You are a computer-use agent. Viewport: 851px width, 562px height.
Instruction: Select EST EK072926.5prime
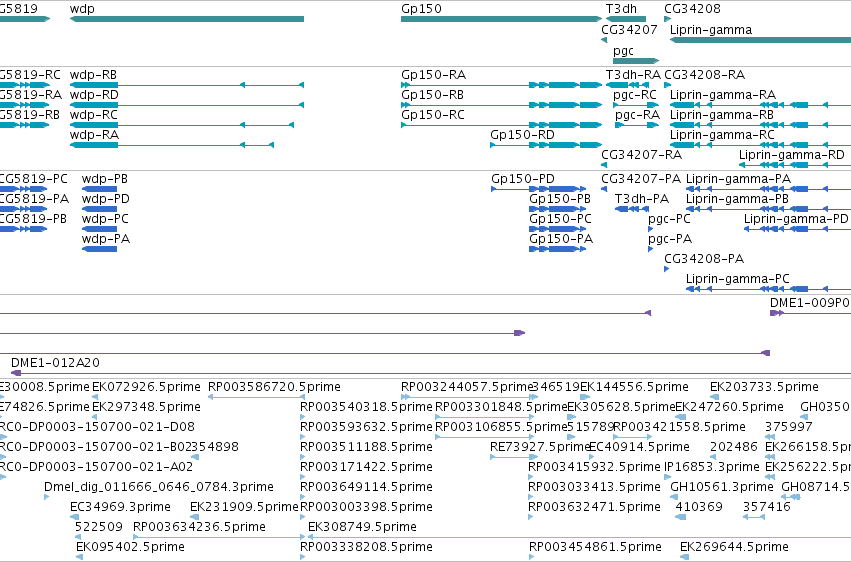95,398
